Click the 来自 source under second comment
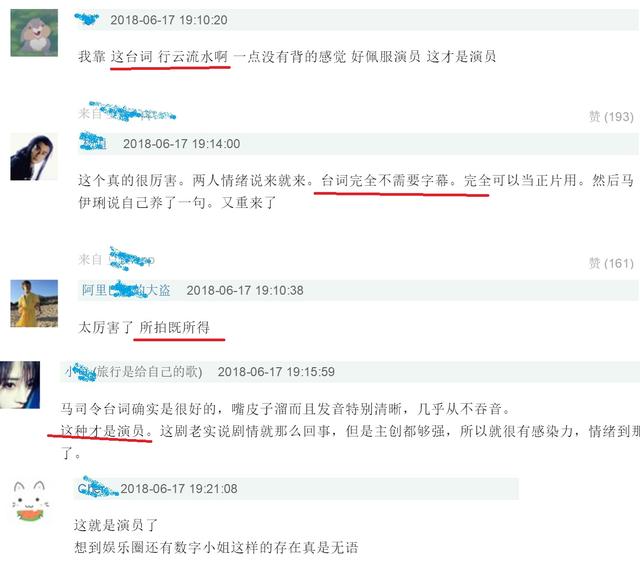 (116, 259)
